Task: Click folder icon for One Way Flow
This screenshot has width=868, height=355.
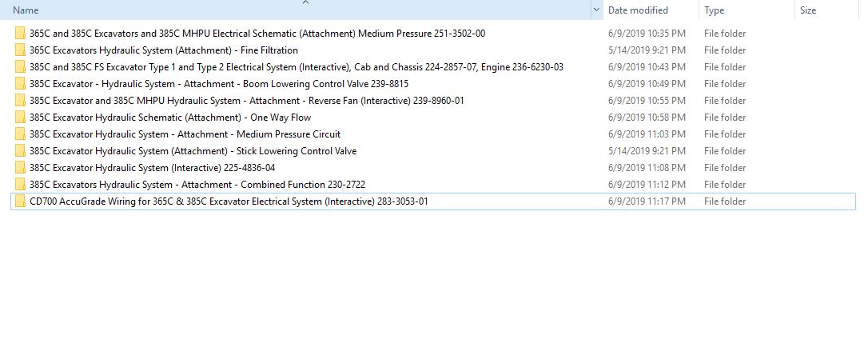Action: pyautogui.click(x=20, y=118)
